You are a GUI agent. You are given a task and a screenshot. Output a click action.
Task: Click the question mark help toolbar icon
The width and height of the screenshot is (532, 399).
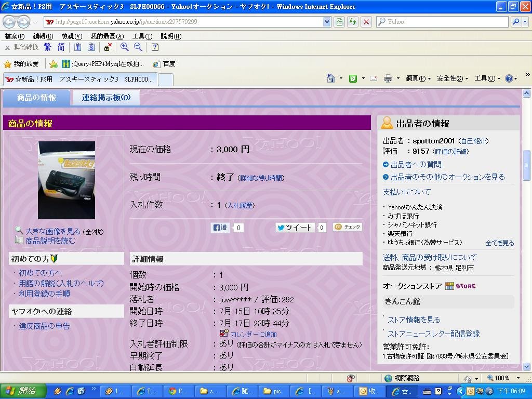click(x=155, y=47)
